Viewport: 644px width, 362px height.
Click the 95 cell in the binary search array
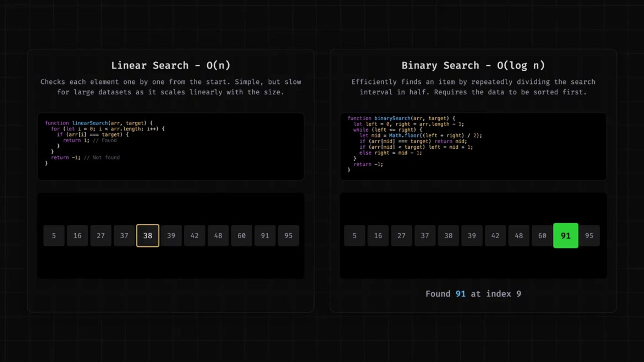click(x=589, y=235)
